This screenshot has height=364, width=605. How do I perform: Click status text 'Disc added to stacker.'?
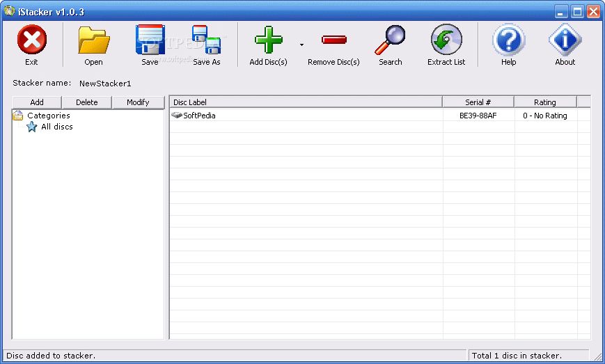pos(51,356)
